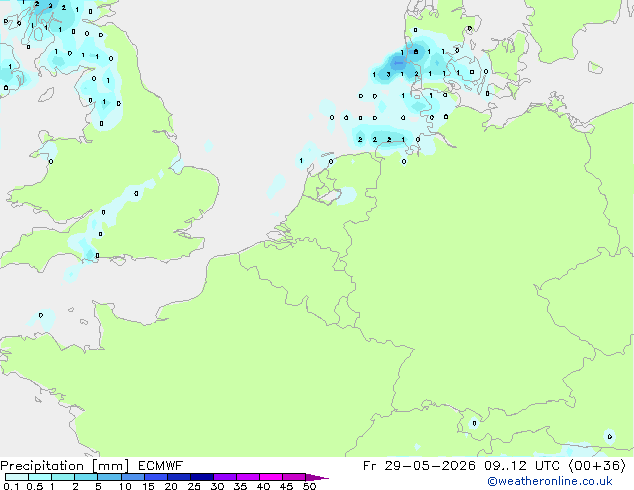Click the "09..12 UTC" time range text
The height and width of the screenshot is (490, 634).
point(522,466)
